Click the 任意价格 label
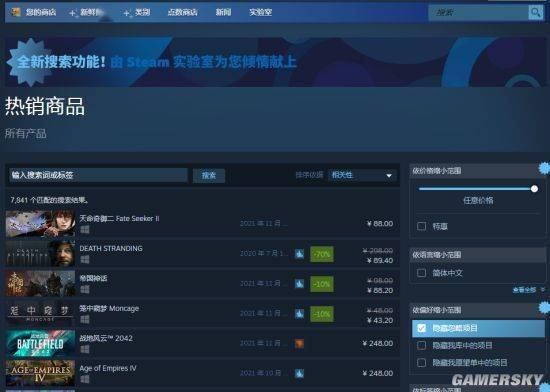550x392 pixels. tap(478, 201)
